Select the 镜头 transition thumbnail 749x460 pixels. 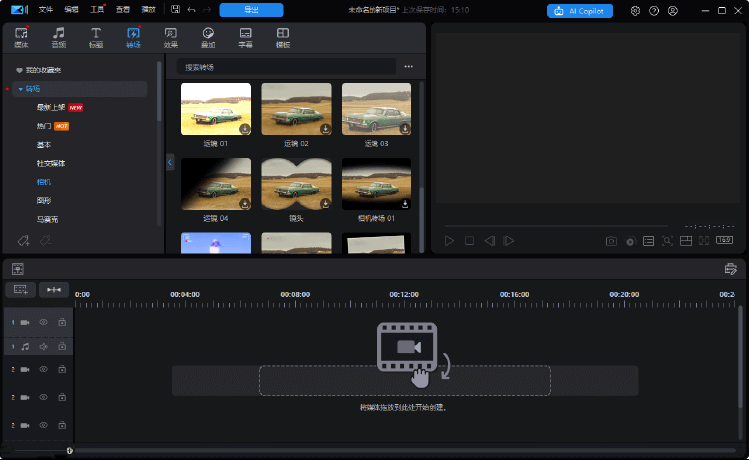pos(296,185)
